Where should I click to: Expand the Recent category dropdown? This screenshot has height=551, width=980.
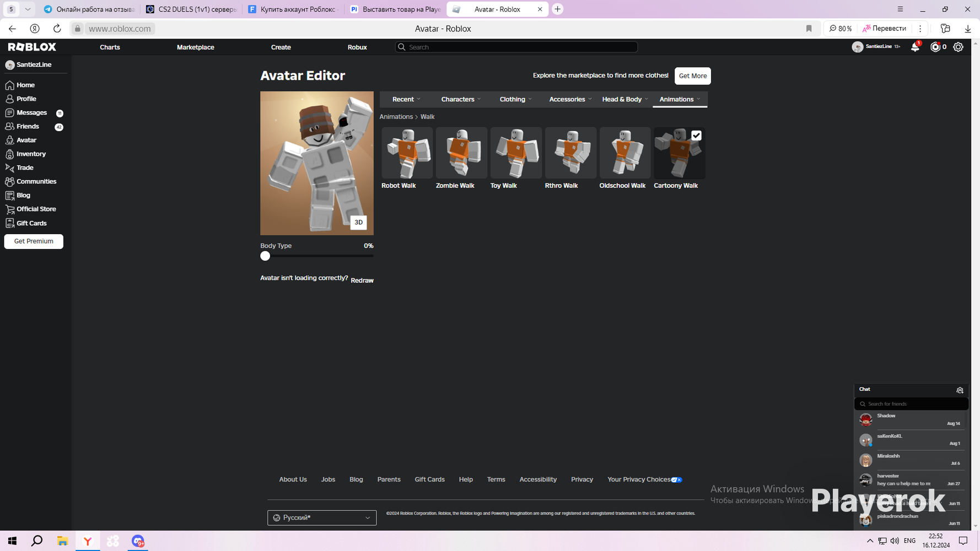(x=406, y=99)
